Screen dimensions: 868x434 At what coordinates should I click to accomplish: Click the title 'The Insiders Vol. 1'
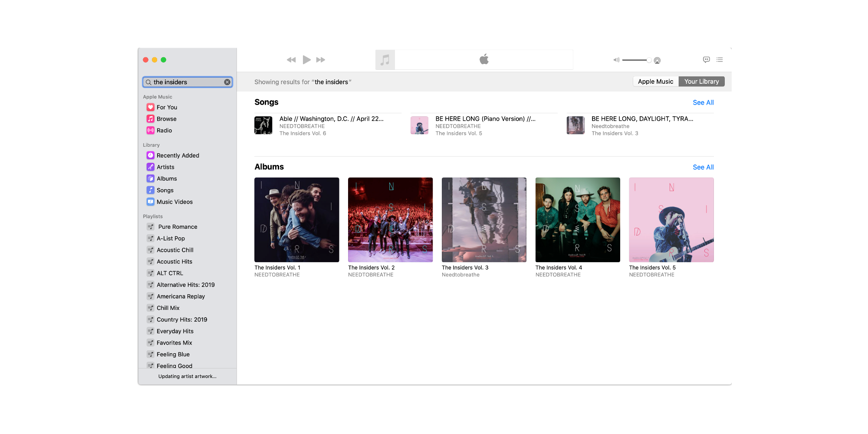tap(277, 268)
